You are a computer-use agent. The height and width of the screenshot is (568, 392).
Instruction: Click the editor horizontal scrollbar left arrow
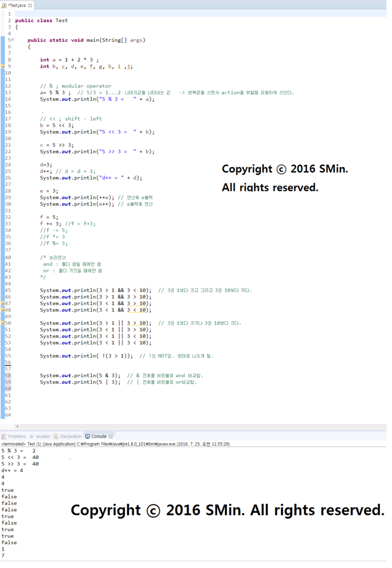pyautogui.click(x=17, y=427)
